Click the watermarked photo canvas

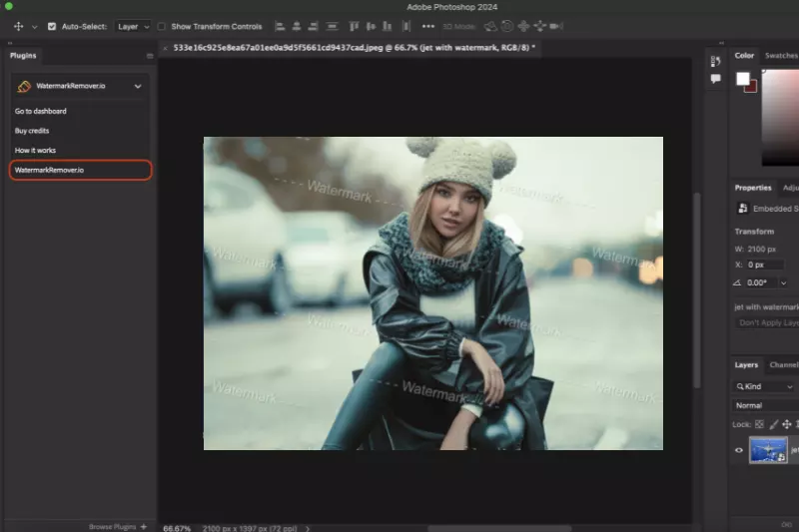433,293
